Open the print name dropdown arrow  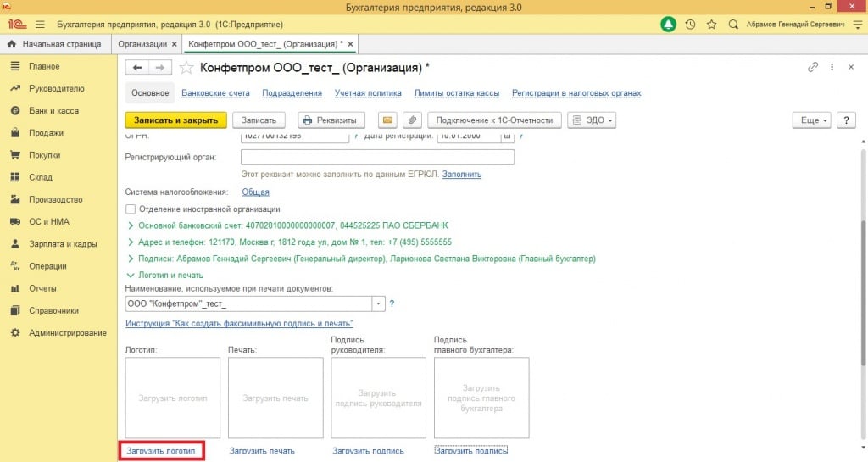click(x=378, y=303)
